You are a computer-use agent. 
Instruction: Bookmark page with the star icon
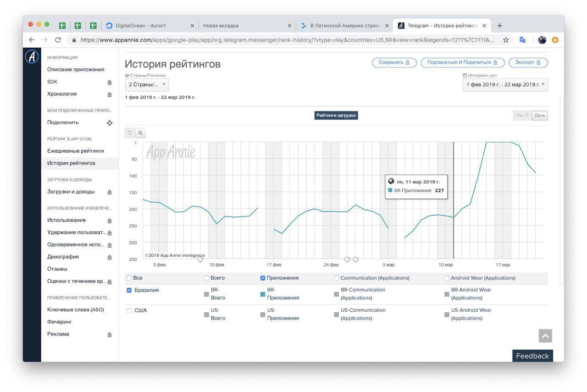[x=506, y=40]
